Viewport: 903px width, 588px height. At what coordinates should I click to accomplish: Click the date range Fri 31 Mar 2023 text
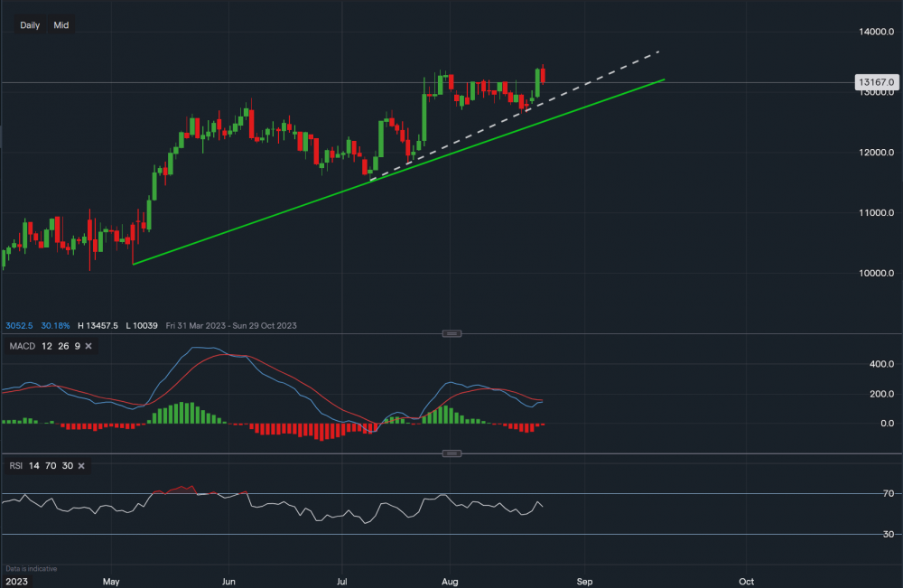coord(181,326)
